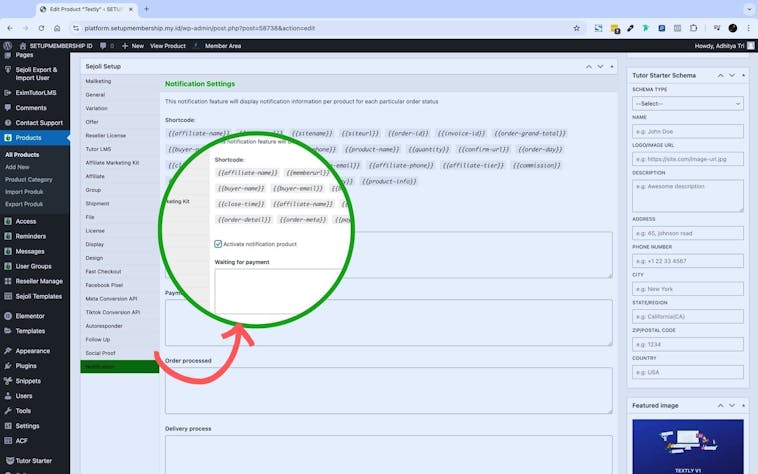Click the Settings icon in admin sidebar
The width and height of the screenshot is (758, 474).
click(x=8, y=426)
